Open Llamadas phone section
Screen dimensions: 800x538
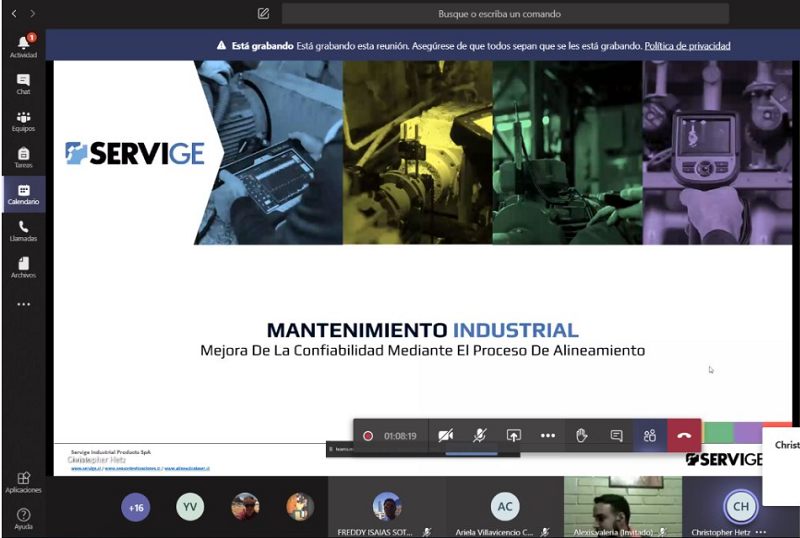click(23, 231)
